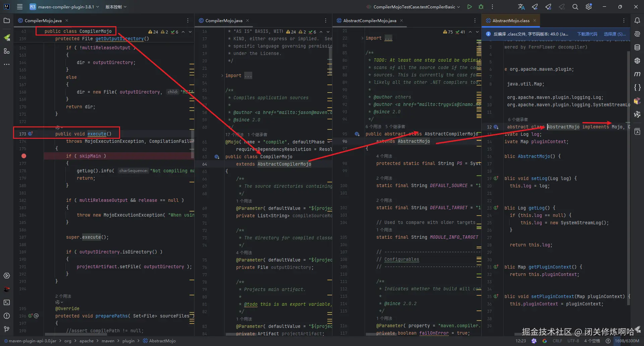Click the '17 个用法' usages hint
This screenshot has width=644, height=346.
coord(234,134)
